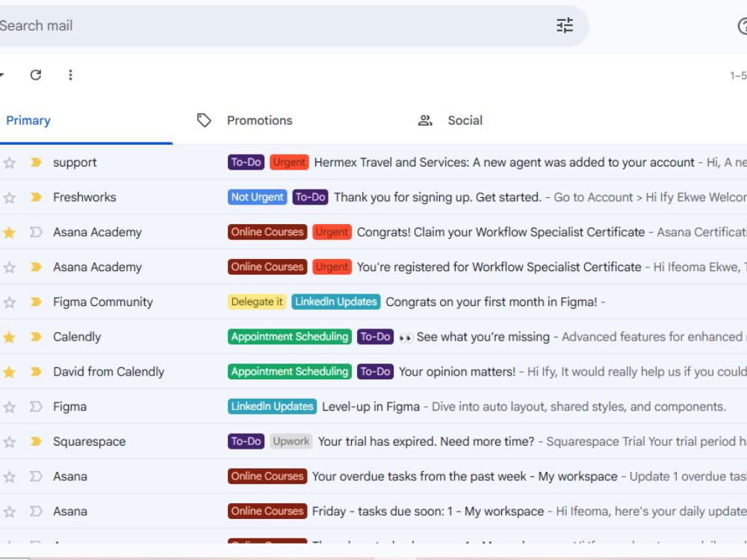Click To-Do label on support email
The height and width of the screenshot is (560, 747).
[x=246, y=162]
